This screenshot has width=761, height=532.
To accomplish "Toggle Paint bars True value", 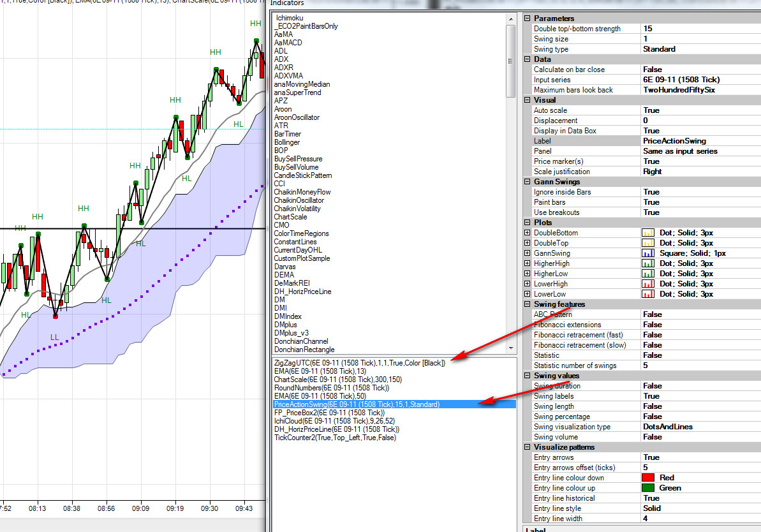I will click(x=701, y=202).
